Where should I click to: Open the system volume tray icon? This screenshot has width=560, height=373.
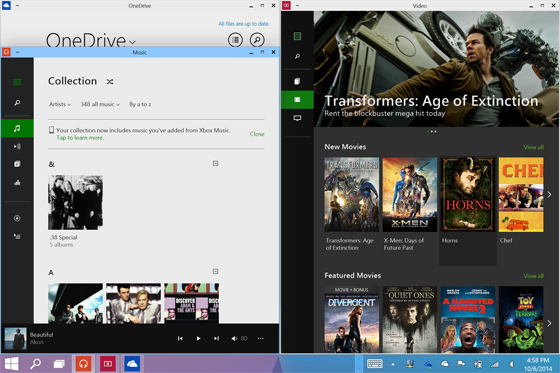pos(511,364)
